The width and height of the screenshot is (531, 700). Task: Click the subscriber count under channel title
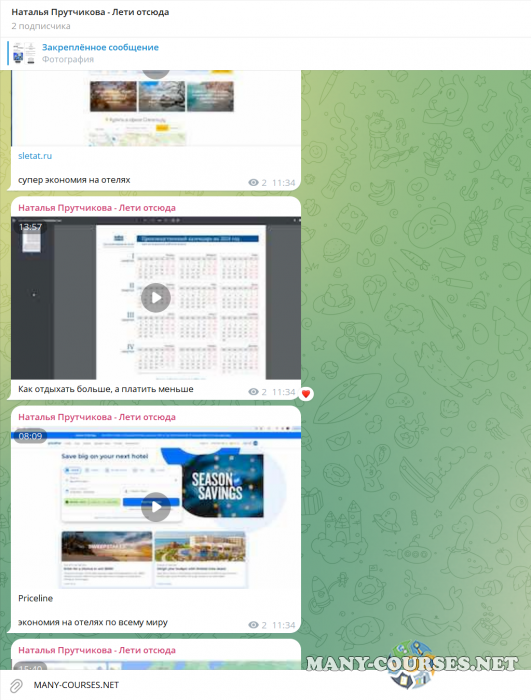pyautogui.click(x=41, y=26)
